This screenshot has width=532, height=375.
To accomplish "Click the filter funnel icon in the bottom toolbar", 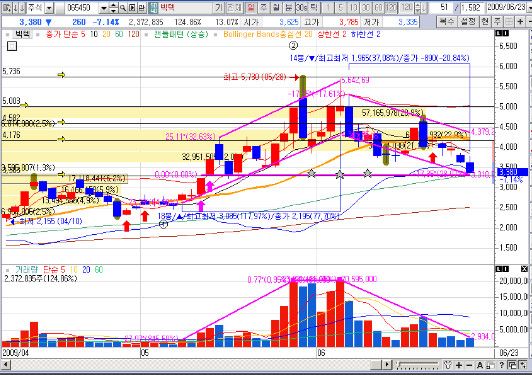I will pyautogui.click(x=448, y=365).
